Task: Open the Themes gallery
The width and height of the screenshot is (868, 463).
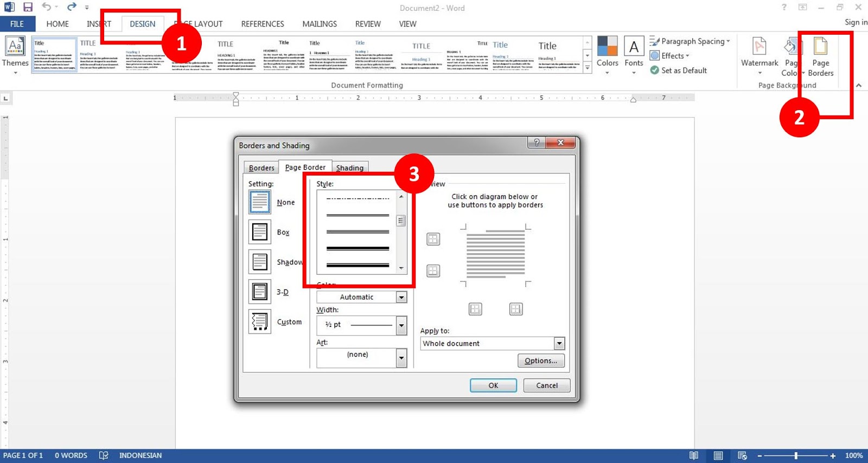Action: tap(15, 55)
